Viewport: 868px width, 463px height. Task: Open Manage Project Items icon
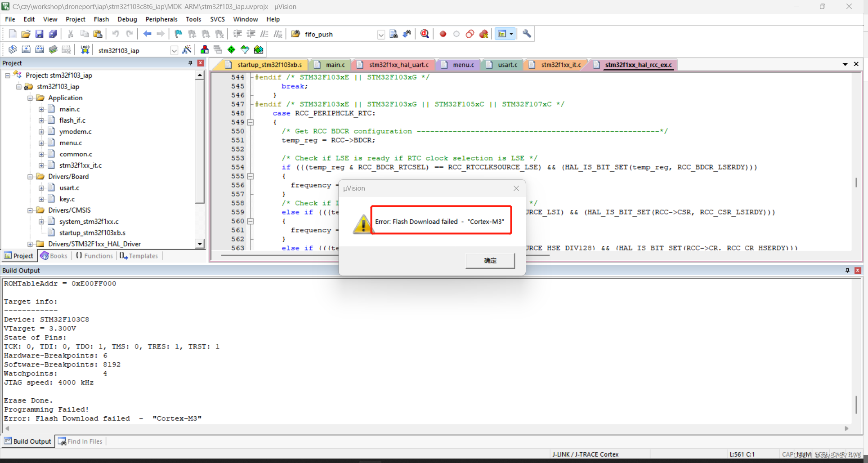[205, 49]
